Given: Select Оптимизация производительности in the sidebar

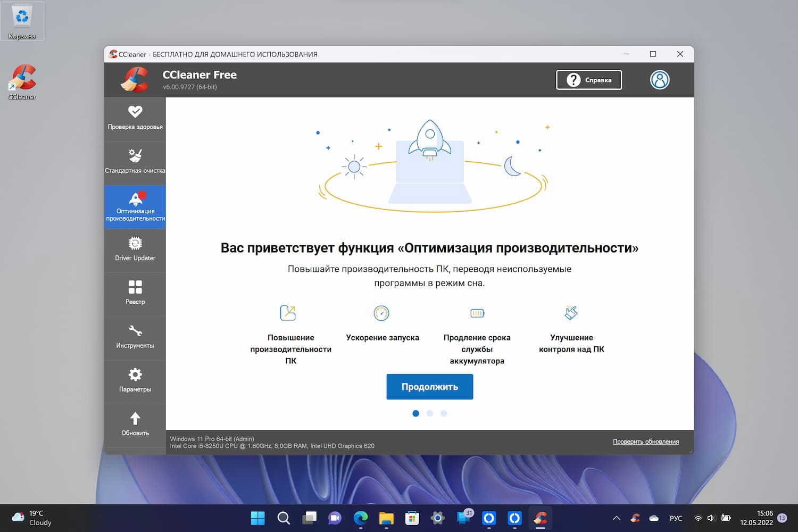Looking at the screenshot, I should 135,207.
